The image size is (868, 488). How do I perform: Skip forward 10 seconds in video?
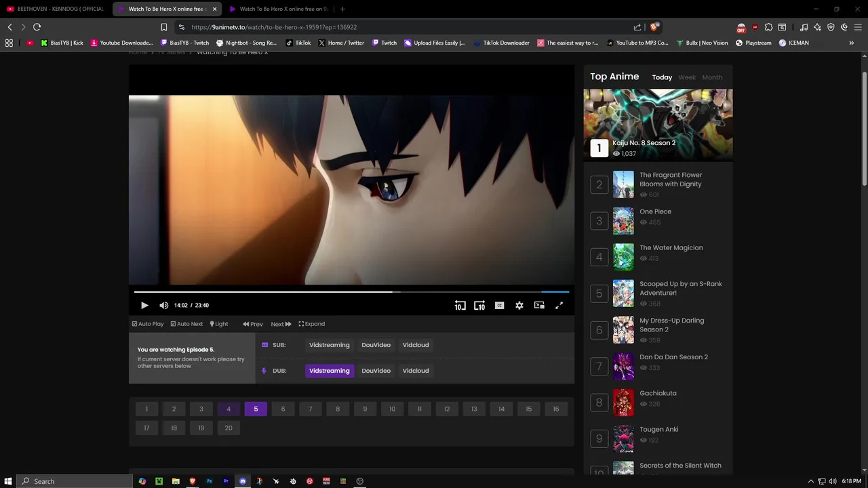click(x=479, y=306)
